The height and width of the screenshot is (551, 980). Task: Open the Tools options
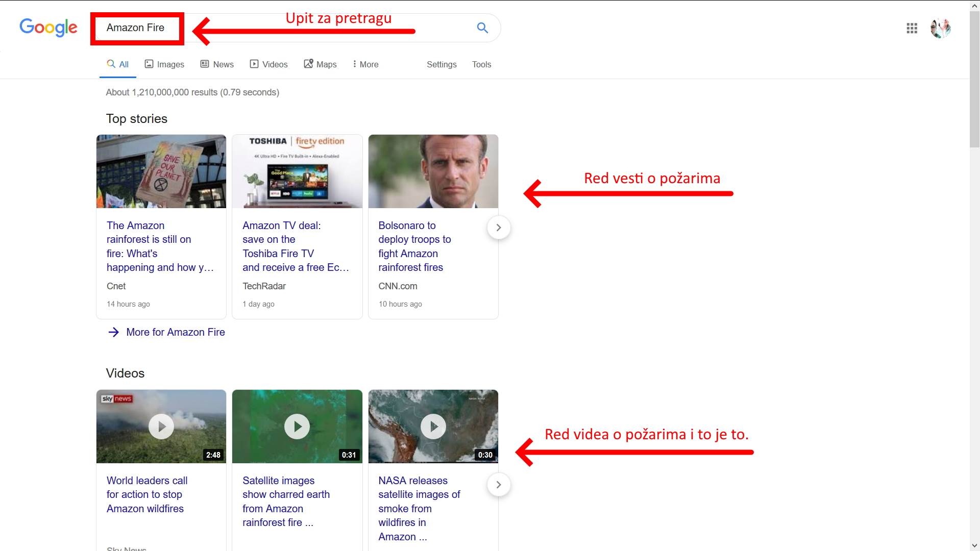pos(481,64)
